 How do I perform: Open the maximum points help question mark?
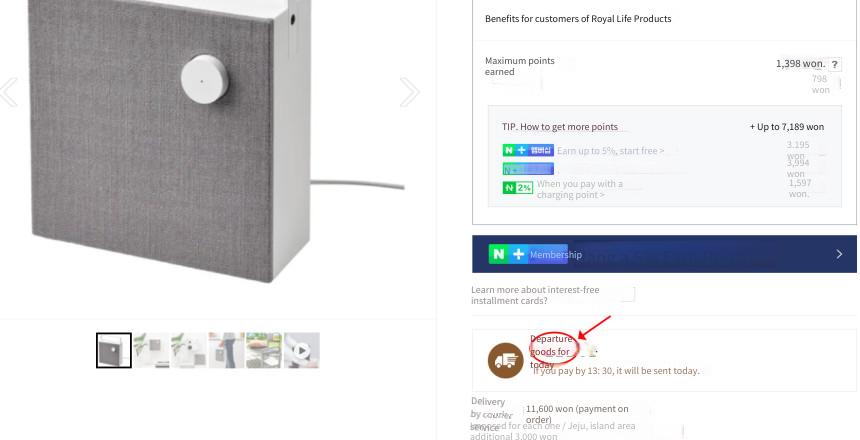click(x=834, y=65)
